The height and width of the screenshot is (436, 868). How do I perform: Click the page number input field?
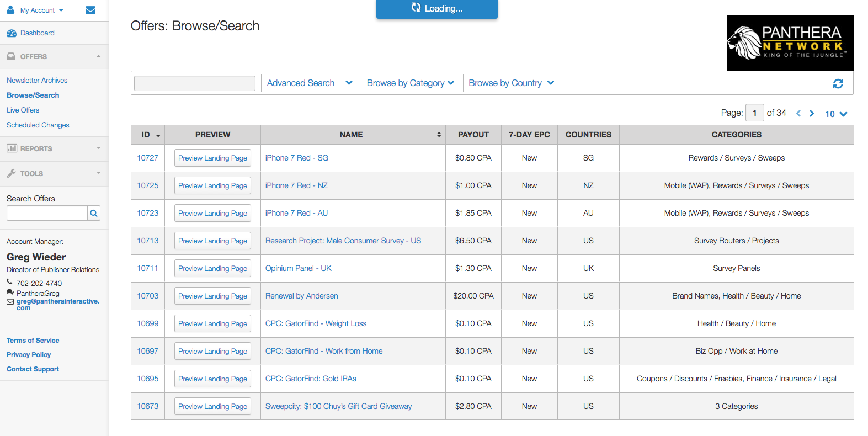[x=754, y=113]
